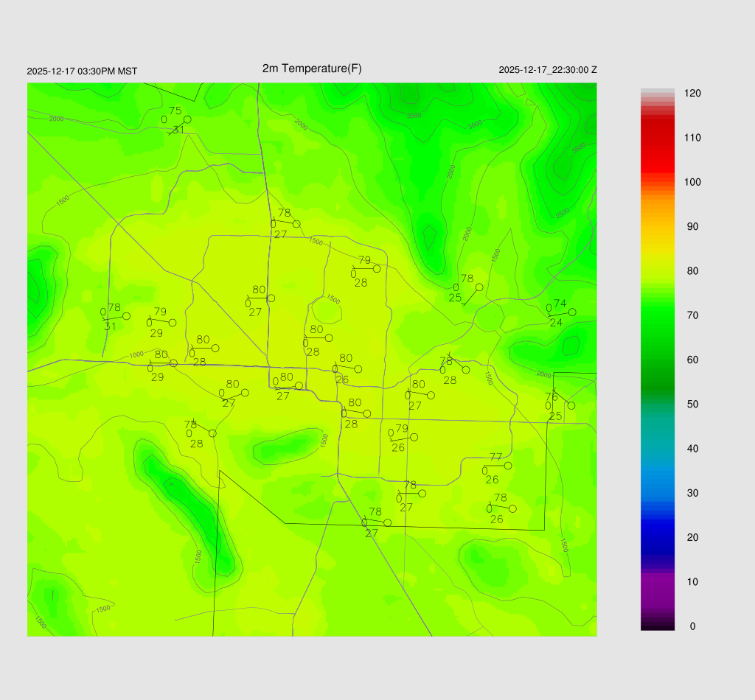Click the station circle with 74 and 24

[572, 312]
